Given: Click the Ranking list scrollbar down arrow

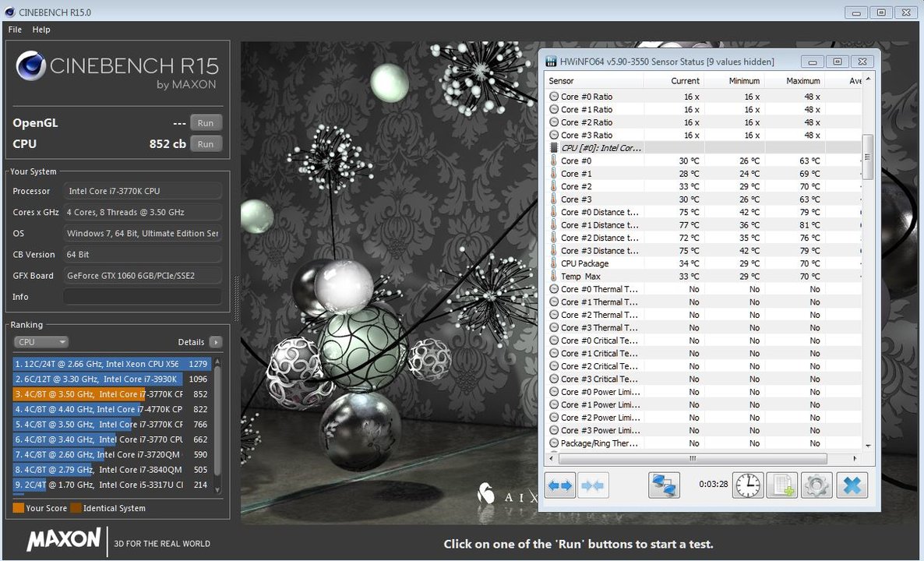Looking at the screenshot, I should (217, 489).
